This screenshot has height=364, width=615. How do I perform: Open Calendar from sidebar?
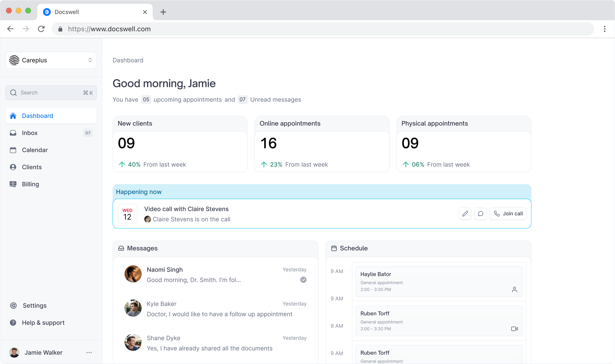click(x=51, y=150)
